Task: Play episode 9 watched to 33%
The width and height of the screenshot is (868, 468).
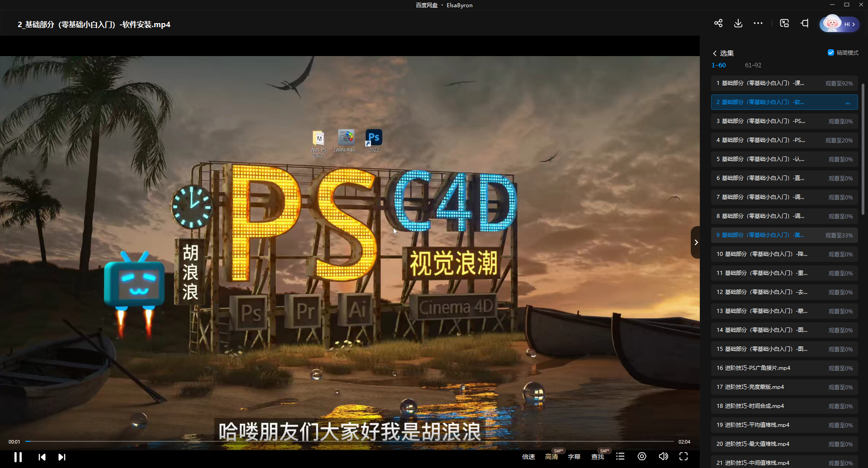Action: [x=784, y=235]
